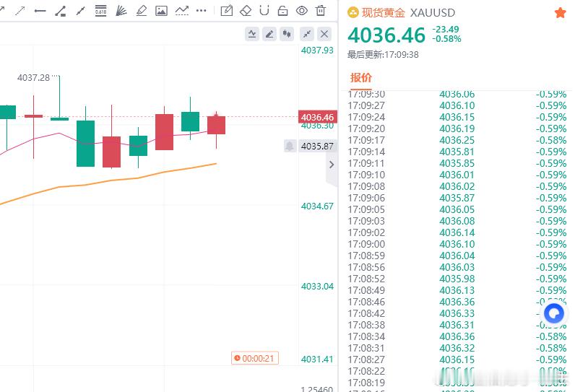Screen dimensions: 575x392
Task: Select the trend line with dashed base tool
Action: (x=182, y=11)
